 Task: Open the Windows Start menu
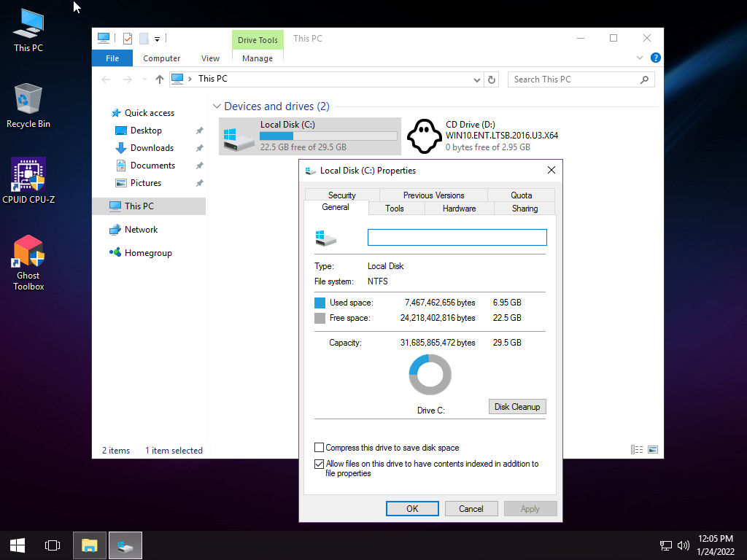18,545
